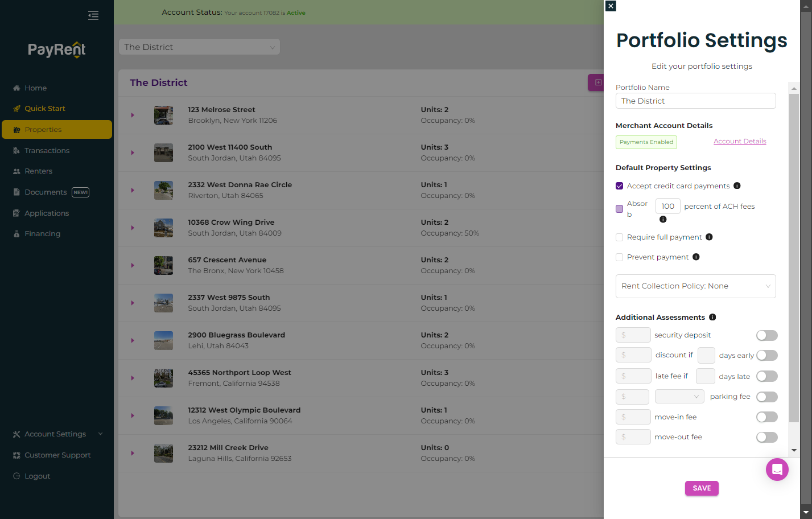Show info for Prevent payment
812x519 pixels.
pos(696,257)
